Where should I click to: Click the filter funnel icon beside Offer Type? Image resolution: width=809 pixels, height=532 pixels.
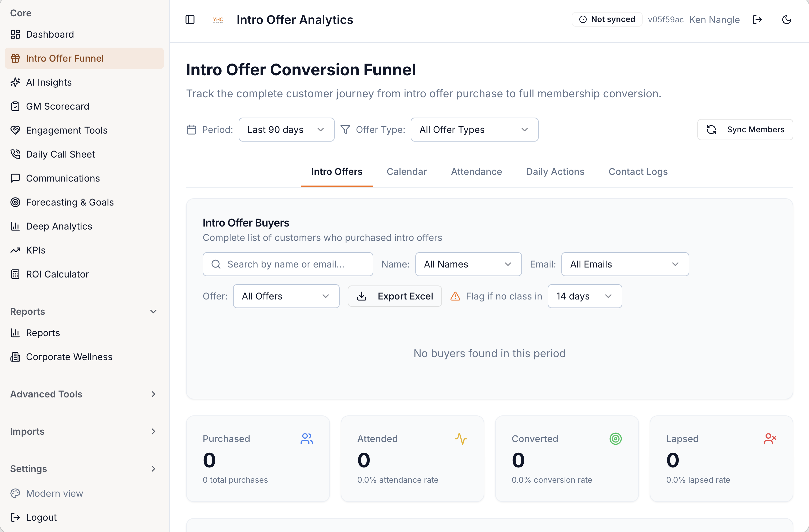click(x=345, y=130)
